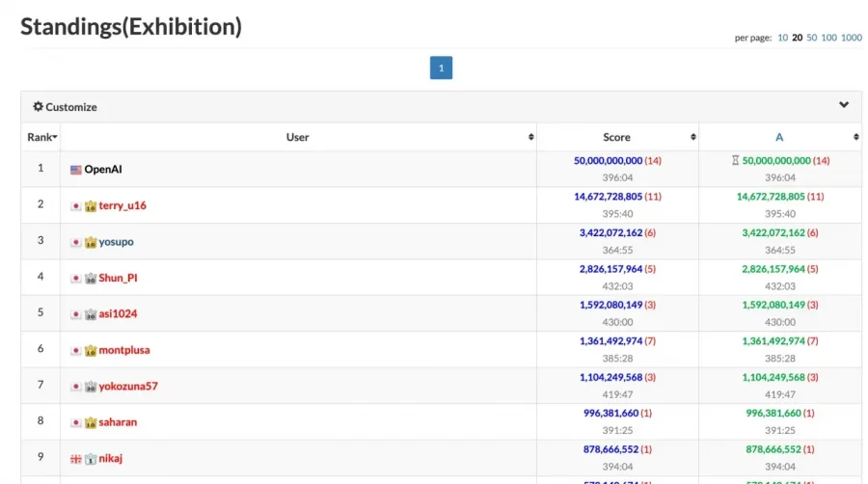Show 10 entries per page

click(x=782, y=38)
